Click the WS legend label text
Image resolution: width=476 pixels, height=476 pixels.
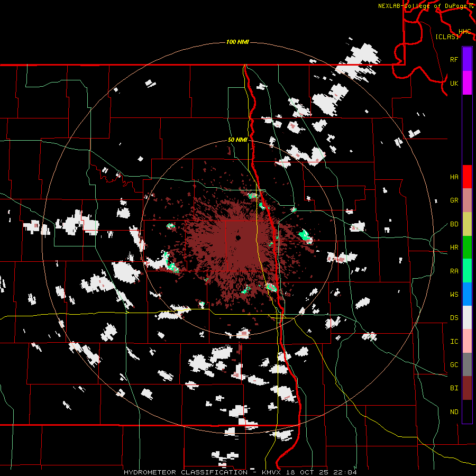coord(454,295)
